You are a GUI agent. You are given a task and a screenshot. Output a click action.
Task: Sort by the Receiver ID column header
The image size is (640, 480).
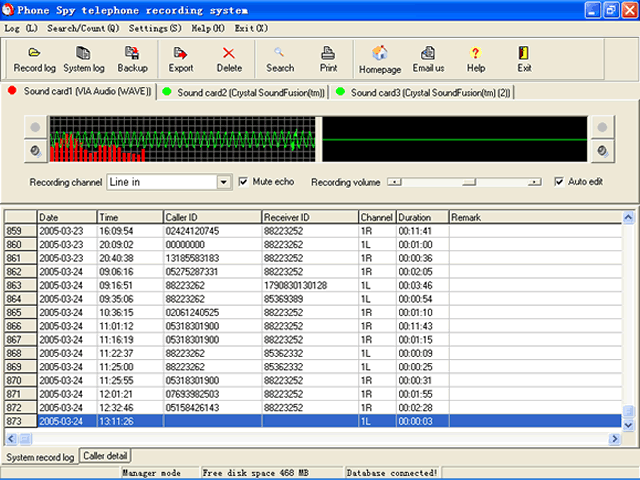point(310,217)
